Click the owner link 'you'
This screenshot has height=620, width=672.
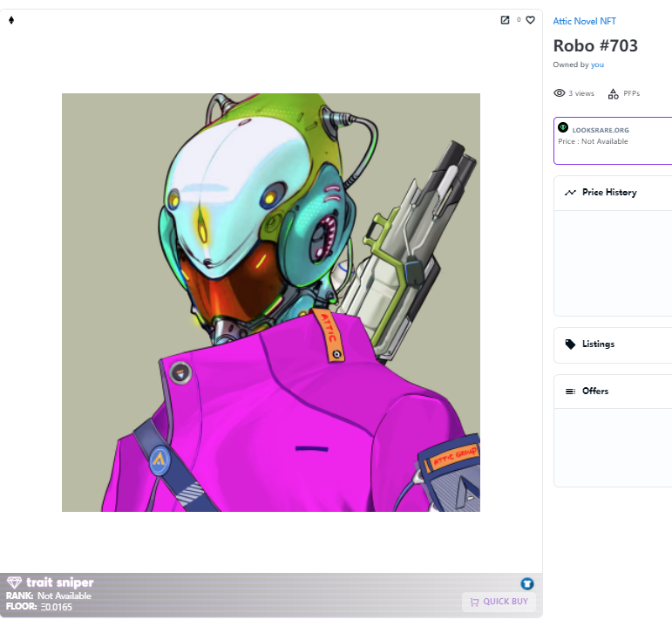[597, 65]
